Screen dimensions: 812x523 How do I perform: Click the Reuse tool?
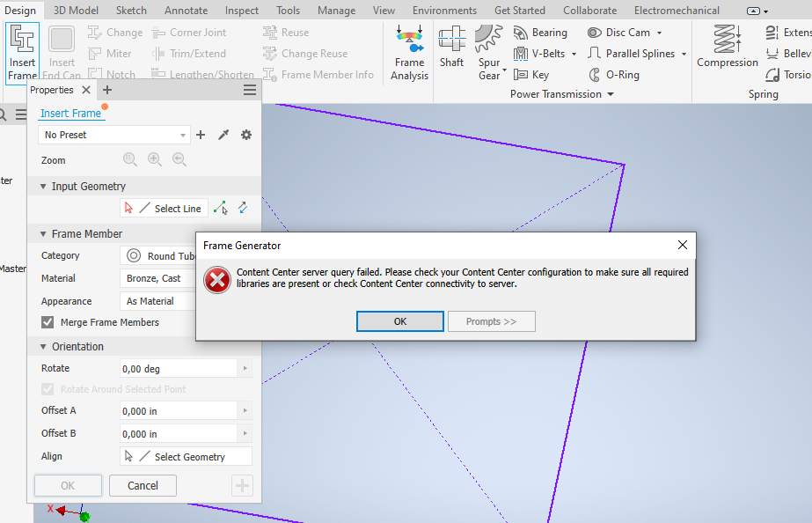click(x=286, y=33)
